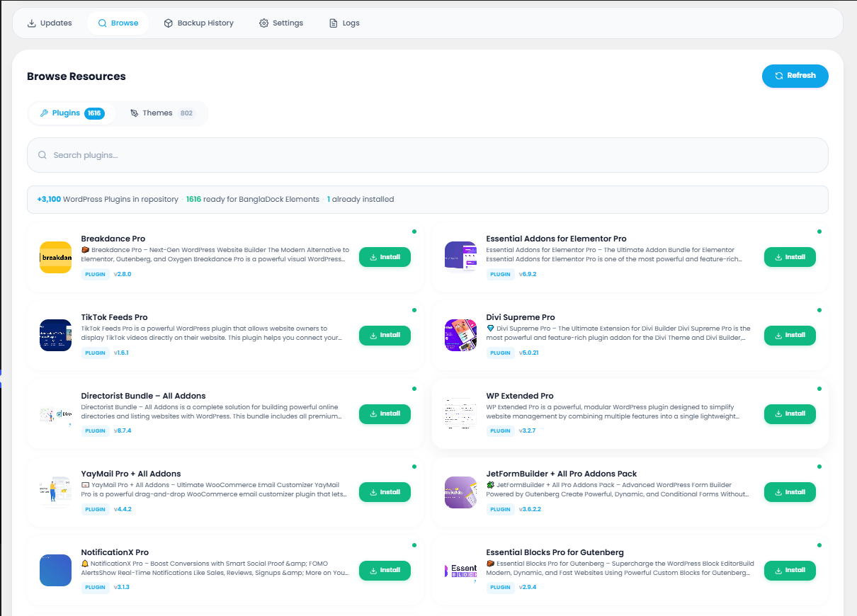The width and height of the screenshot is (857, 616).
Task: Click the Essential Addons for Elementor thumbnail
Action: click(x=460, y=257)
